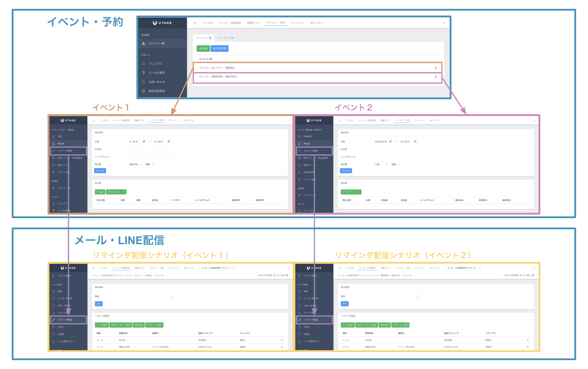Click お問い合わせ chat icon in event list sidebar

[143, 82]
